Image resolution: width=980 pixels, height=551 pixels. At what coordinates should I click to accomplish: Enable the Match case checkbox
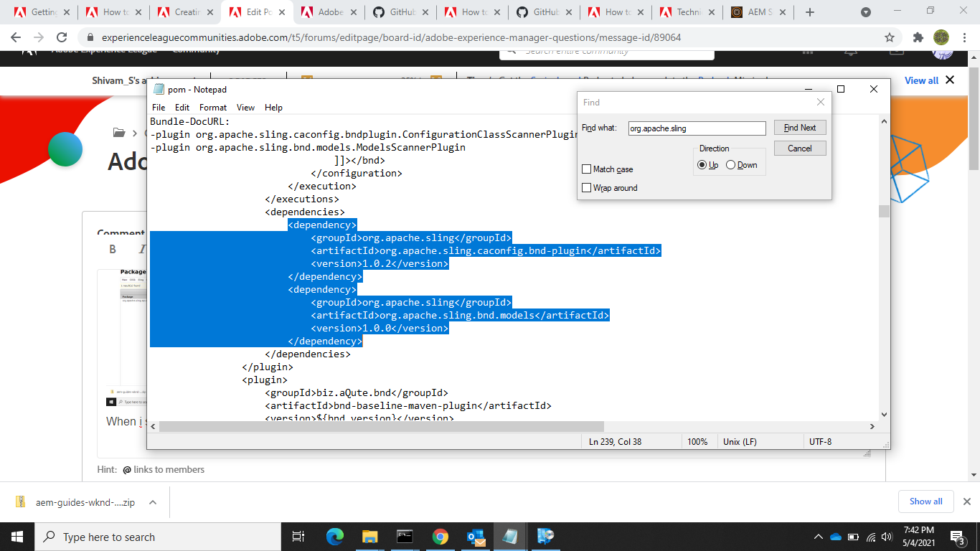[586, 169]
